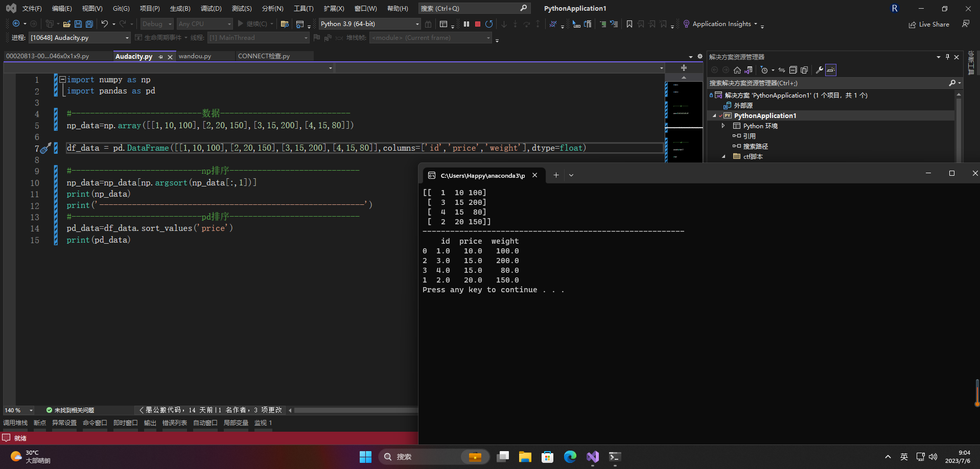Image resolution: width=980 pixels, height=469 pixels.
Task: Collapse all items in Solution Explorer
Action: (x=793, y=70)
